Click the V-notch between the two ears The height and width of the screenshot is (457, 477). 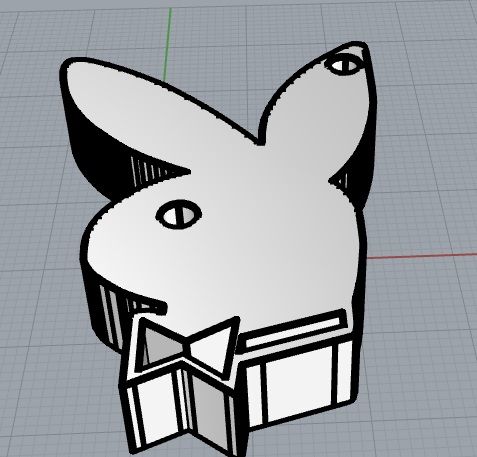coord(259,143)
